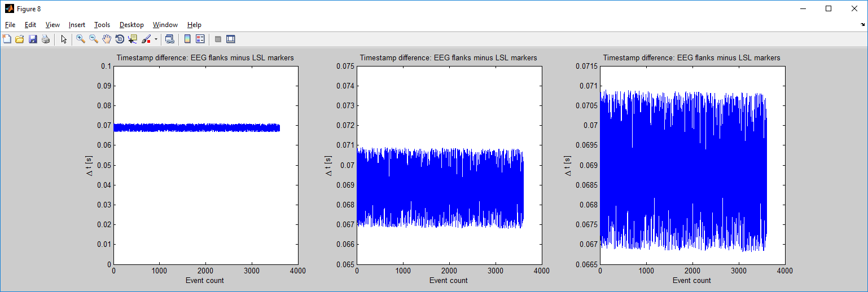Select the Edit Plot arrow tool
The width and height of the screenshot is (868, 292).
(64, 39)
